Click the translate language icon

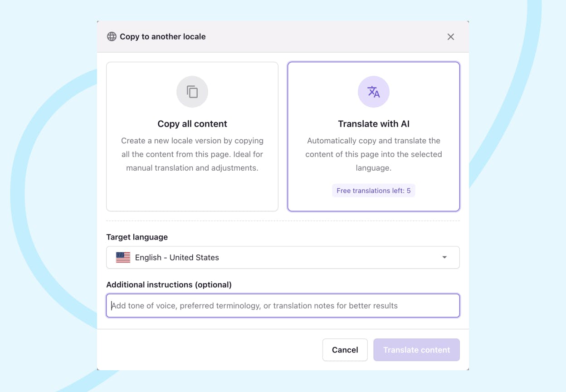coord(374,92)
